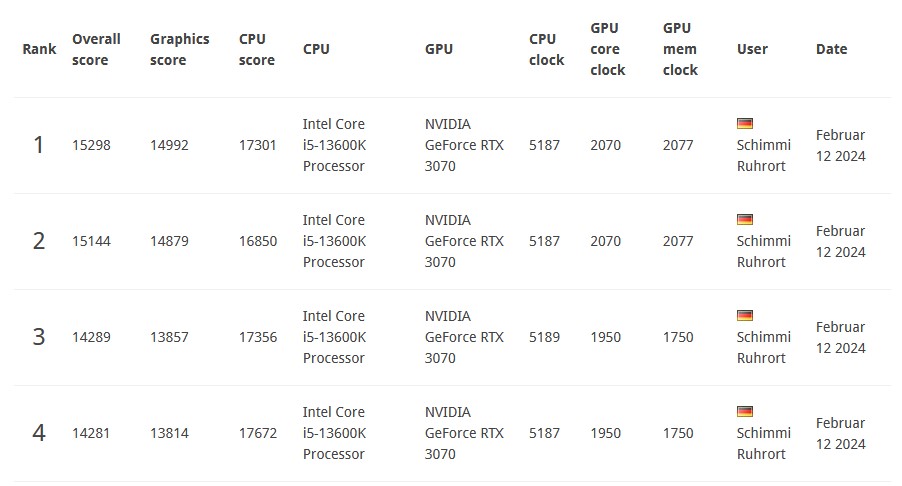The image size is (902, 486).
Task: Click the German flag icon in rank 3 row
Action: tap(745, 316)
